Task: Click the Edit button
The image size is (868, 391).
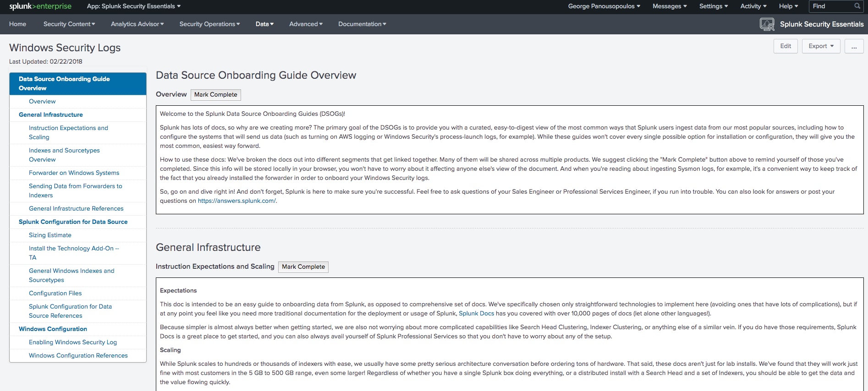Action: point(786,46)
